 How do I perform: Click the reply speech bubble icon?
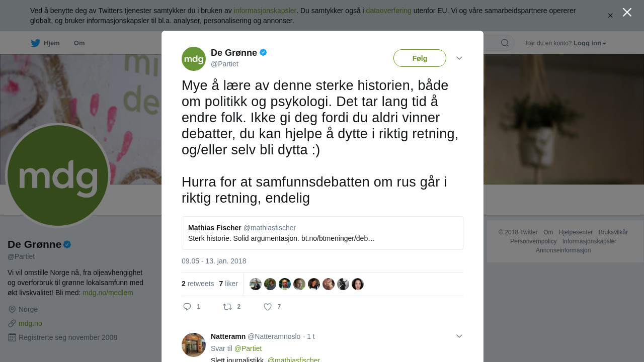coord(187,307)
